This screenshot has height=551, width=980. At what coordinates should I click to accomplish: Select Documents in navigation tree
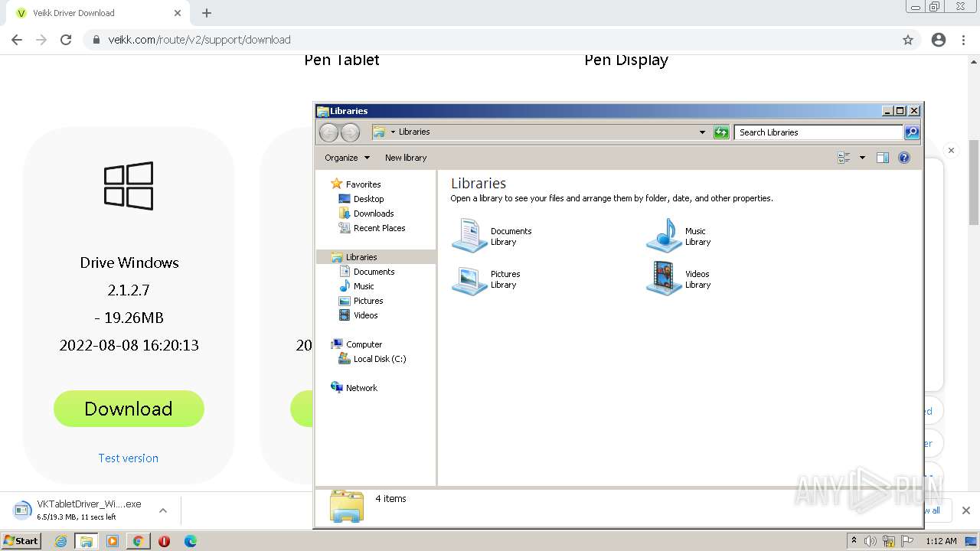point(374,272)
